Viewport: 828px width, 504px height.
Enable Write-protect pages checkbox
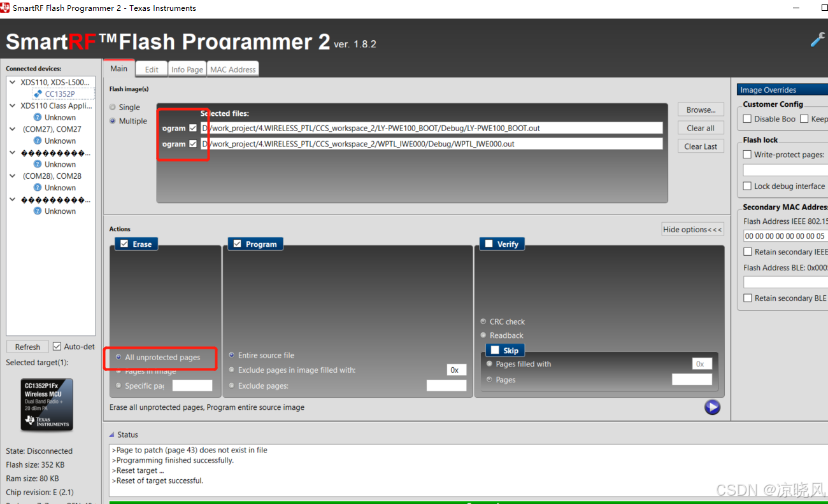tap(748, 155)
